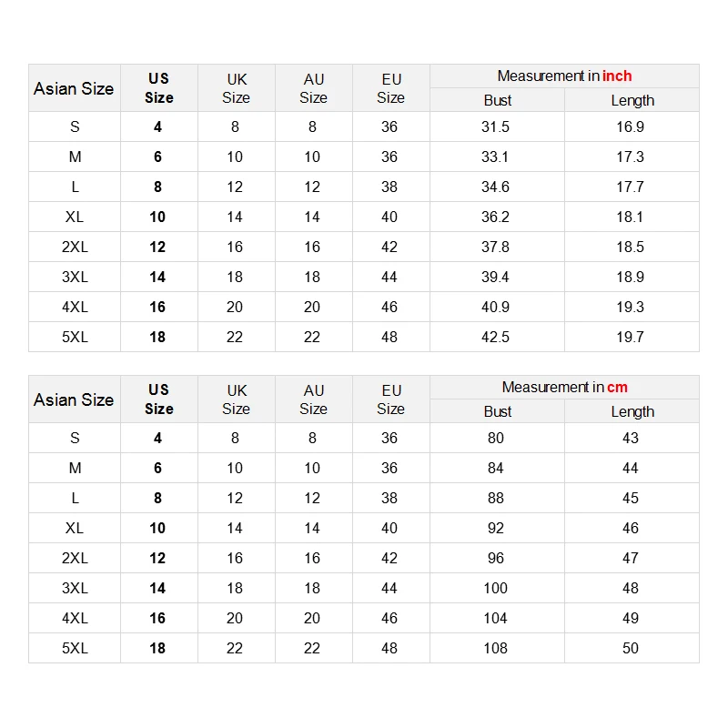Image resolution: width=728 pixels, height=728 pixels.
Task: Click the 108 bust value in cm
Action: point(495,648)
